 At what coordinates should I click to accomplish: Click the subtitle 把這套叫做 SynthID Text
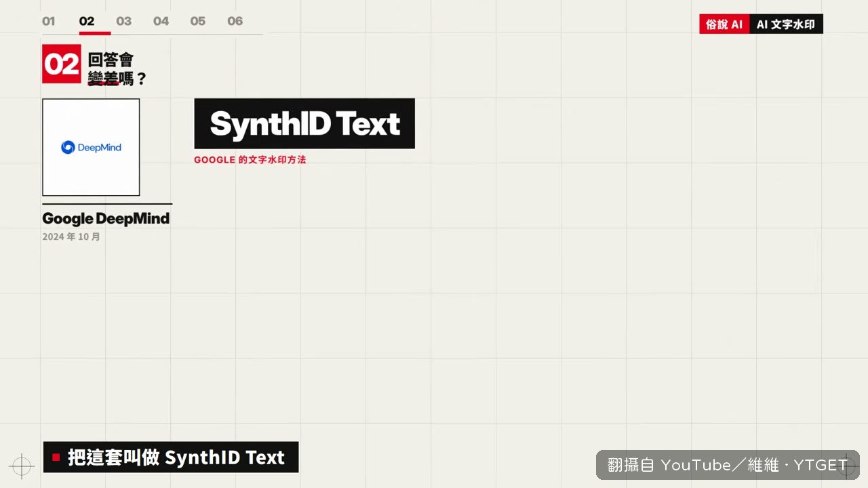point(171,457)
